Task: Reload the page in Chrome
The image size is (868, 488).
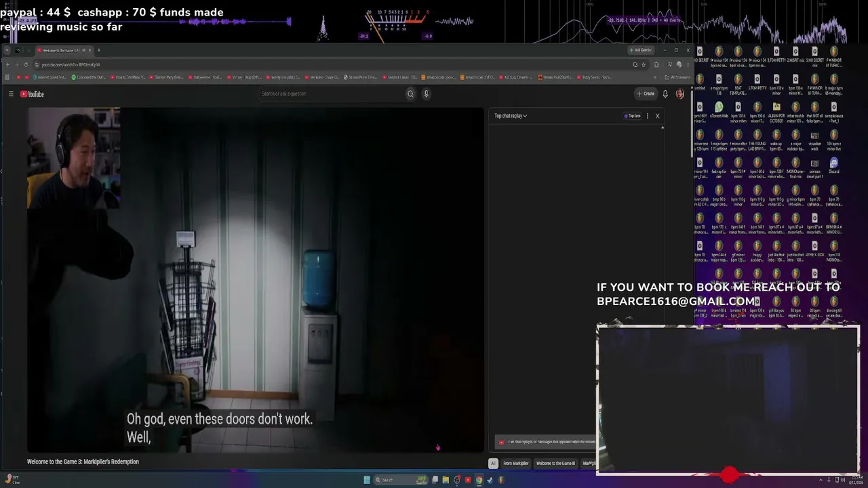Action: (x=26, y=64)
